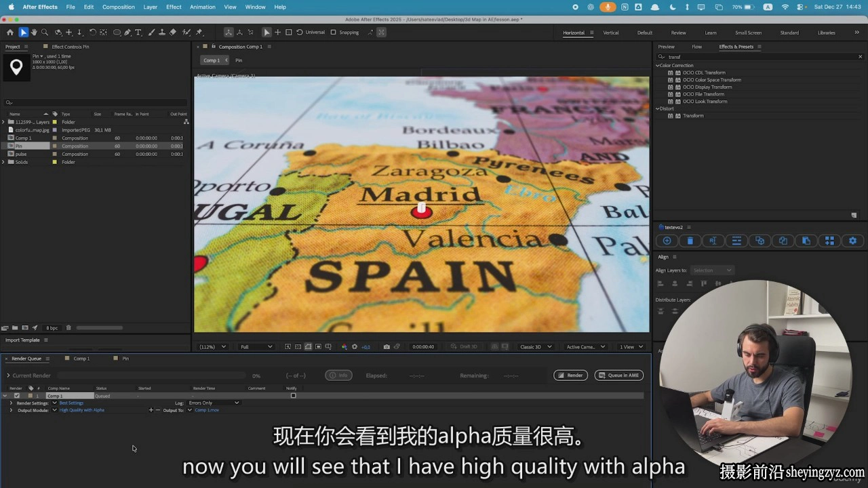
Task: Switch to the Pin timeline tab
Action: (x=125, y=359)
